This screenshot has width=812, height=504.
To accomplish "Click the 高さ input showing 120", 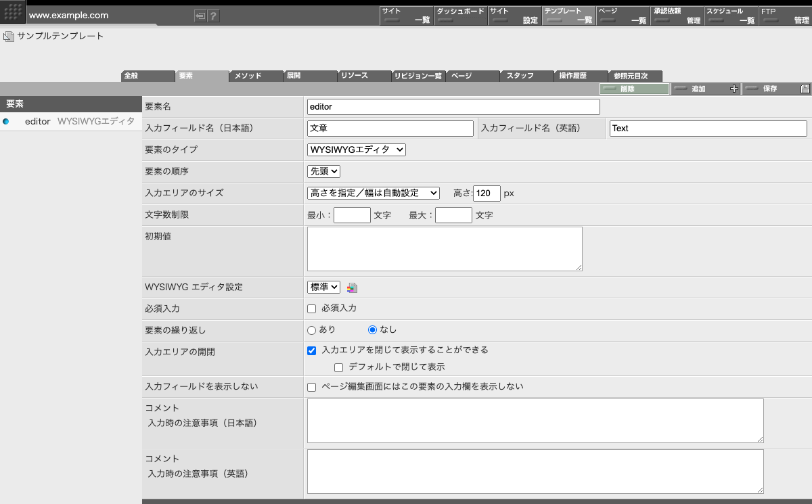I will click(486, 193).
